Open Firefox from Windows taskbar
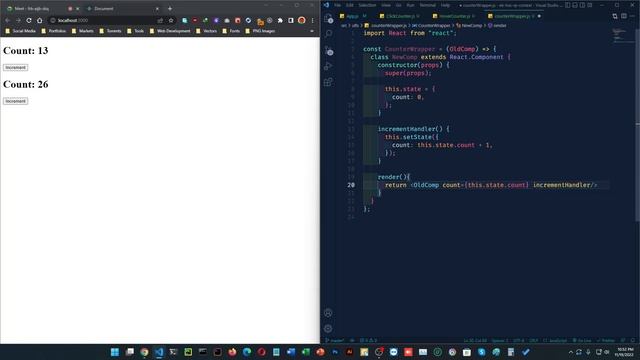 [x=232, y=352]
